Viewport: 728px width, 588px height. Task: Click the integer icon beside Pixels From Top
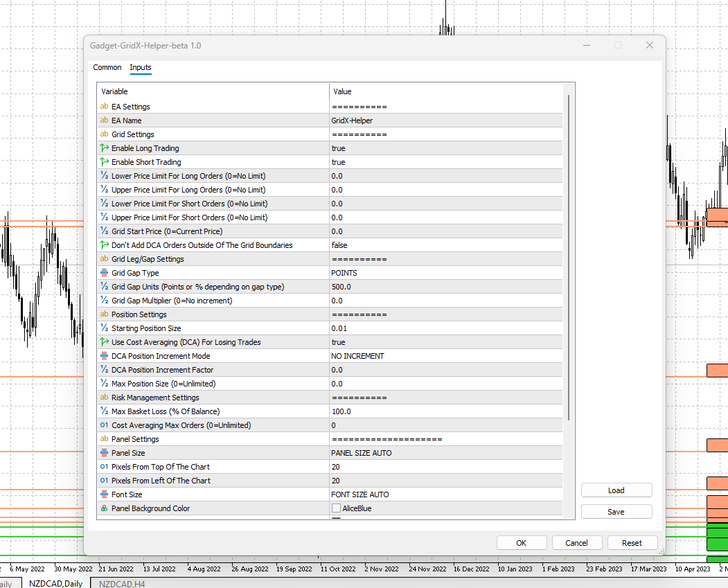pos(104,467)
